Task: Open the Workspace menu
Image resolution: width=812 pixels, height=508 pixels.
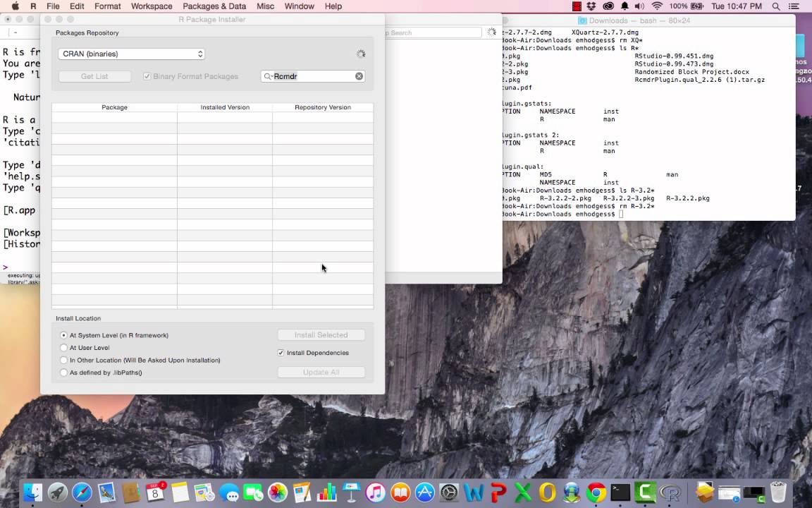Action: [x=152, y=6]
